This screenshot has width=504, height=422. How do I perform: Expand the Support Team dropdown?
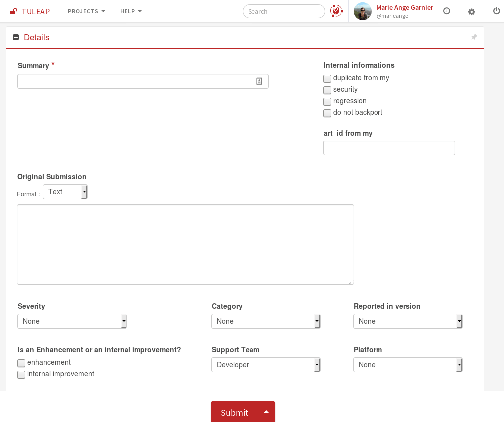click(265, 365)
